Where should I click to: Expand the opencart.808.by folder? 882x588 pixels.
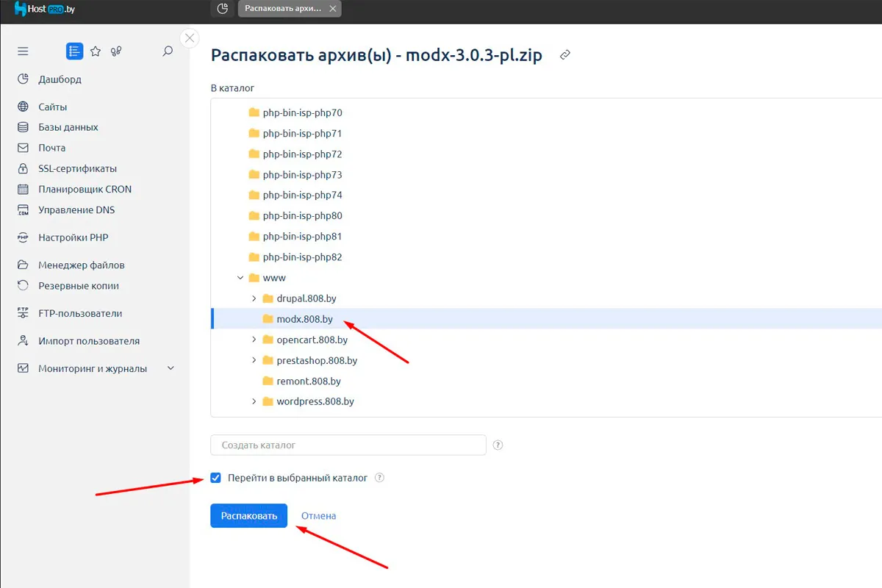pyautogui.click(x=254, y=340)
